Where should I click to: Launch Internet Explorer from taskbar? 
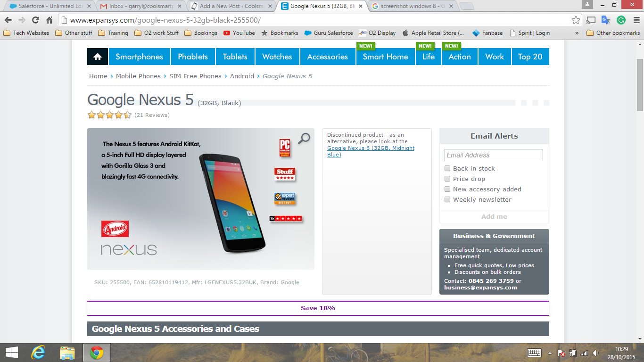click(38, 353)
